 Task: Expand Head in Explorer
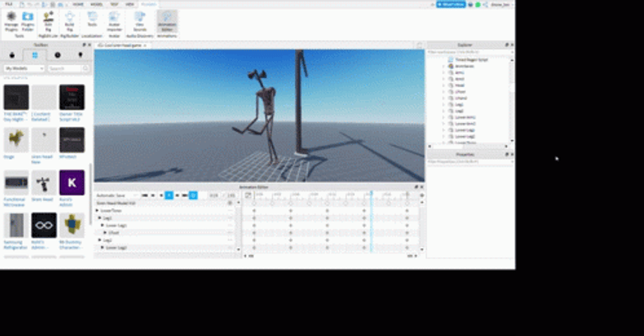[444, 85]
